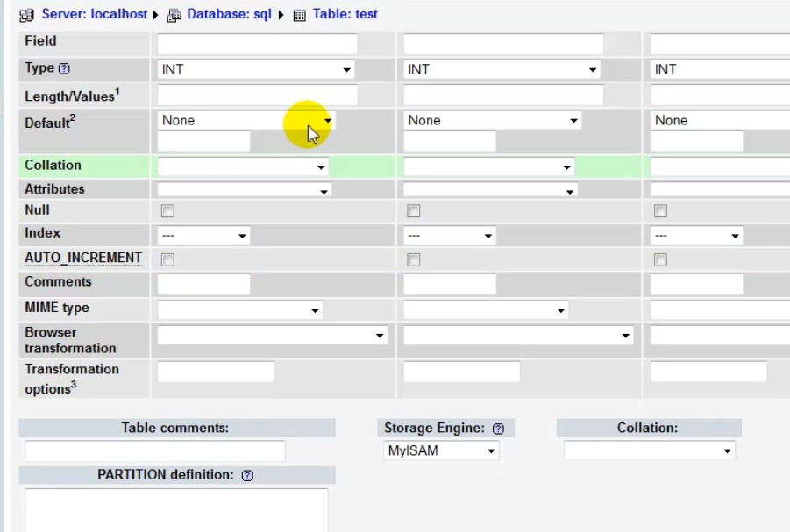This screenshot has width=790, height=532.
Task: Toggle AUTO_INCREMENT checkbox in the second column
Action: 414,259
